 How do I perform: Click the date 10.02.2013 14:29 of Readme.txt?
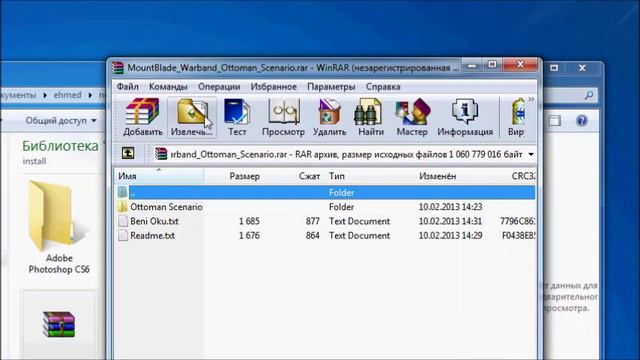(x=450, y=236)
